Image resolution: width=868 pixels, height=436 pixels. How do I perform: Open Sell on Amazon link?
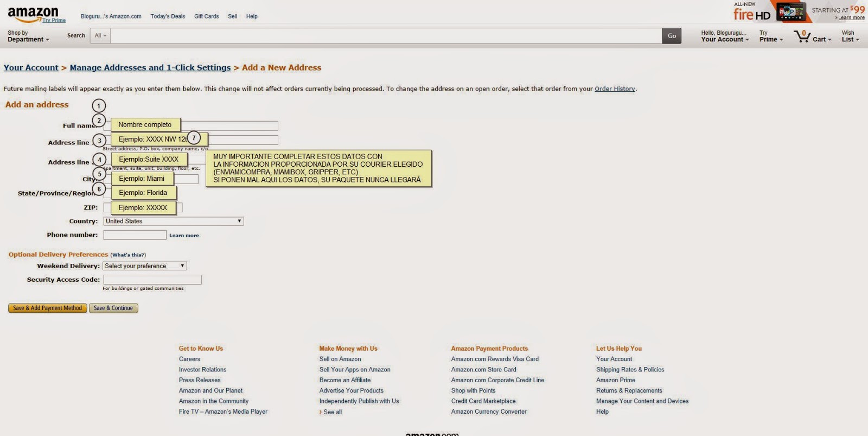pos(340,359)
